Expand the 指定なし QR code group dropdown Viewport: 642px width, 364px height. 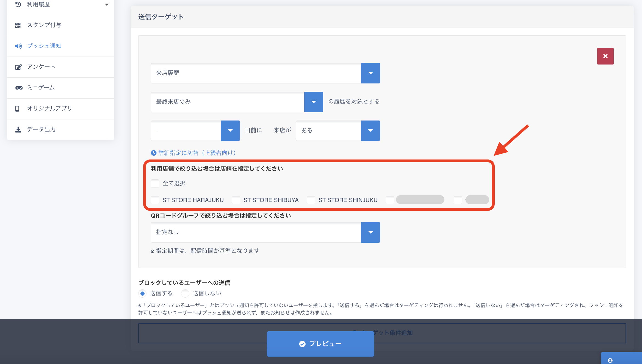370,232
